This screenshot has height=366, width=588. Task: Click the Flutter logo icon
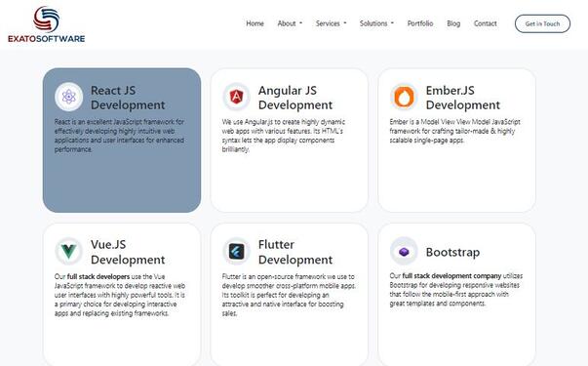coord(236,251)
